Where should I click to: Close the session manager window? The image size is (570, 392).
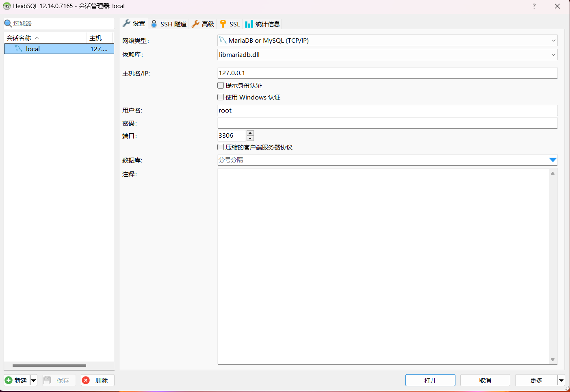[557, 6]
